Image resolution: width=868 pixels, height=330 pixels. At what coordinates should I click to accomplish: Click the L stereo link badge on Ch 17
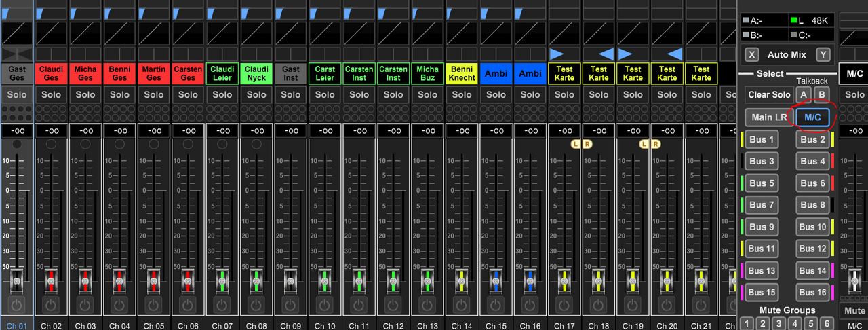coord(576,144)
